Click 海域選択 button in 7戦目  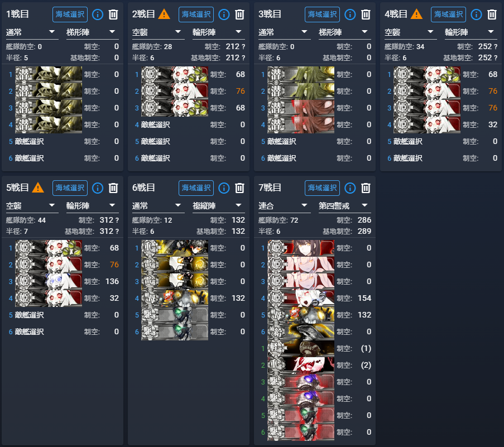click(x=322, y=188)
